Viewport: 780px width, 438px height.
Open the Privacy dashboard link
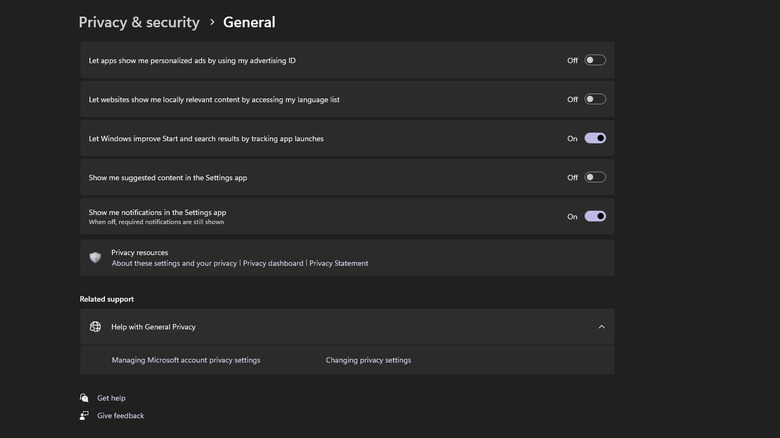click(x=273, y=264)
